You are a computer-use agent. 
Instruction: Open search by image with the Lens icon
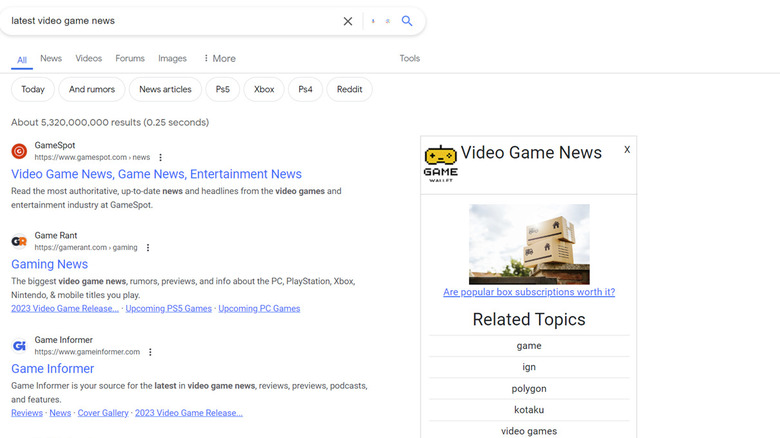[388, 21]
